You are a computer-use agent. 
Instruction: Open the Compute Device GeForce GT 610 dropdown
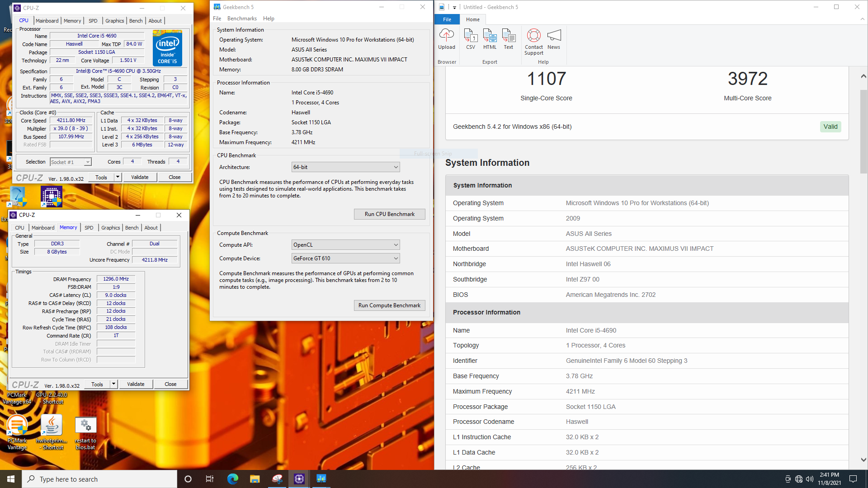coord(346,258)
